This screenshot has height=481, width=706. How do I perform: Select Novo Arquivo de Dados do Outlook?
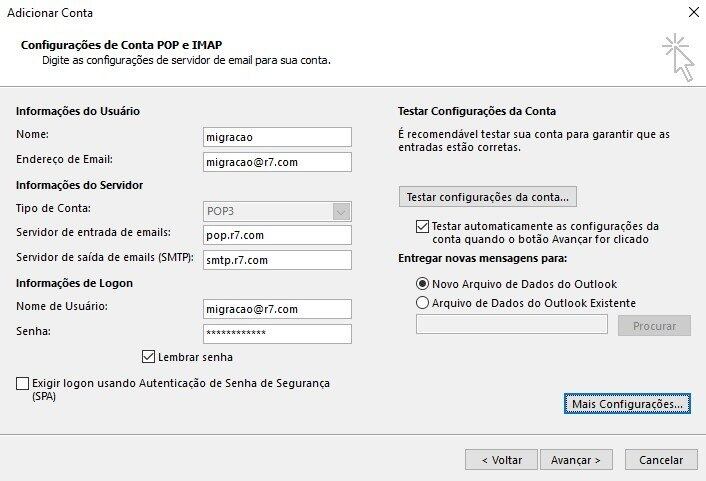[422, 284]
